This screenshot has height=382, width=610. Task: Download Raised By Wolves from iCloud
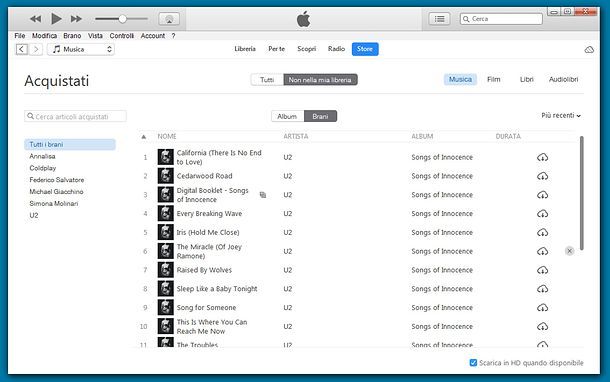coord(543,270)
